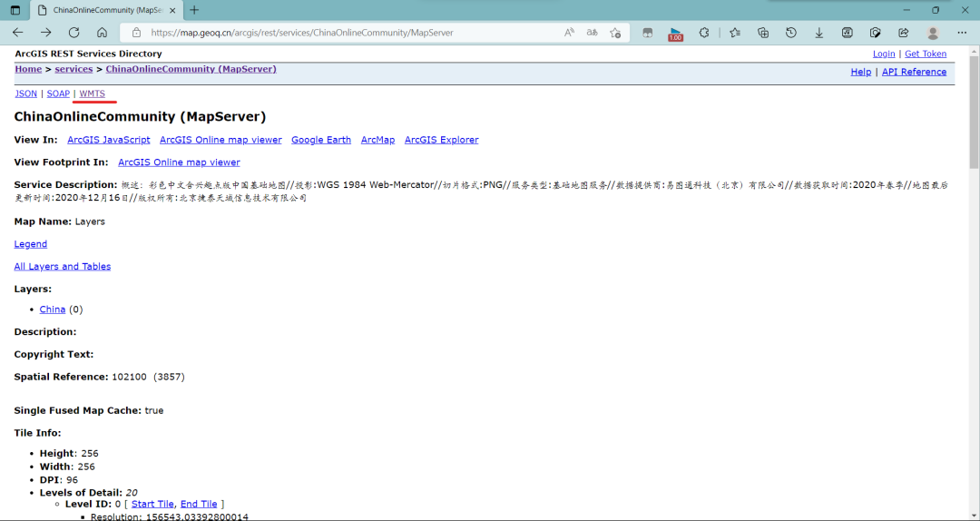View in ArcGIS Explorer
Screen dimensions: 980x521
point(441,140)
